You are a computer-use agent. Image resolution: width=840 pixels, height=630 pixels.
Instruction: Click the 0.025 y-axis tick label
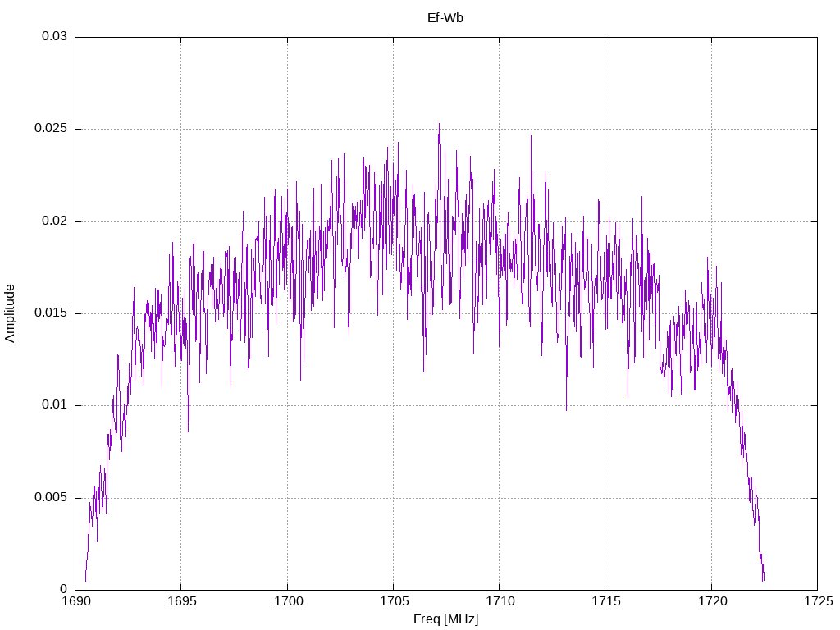point(51,129)
